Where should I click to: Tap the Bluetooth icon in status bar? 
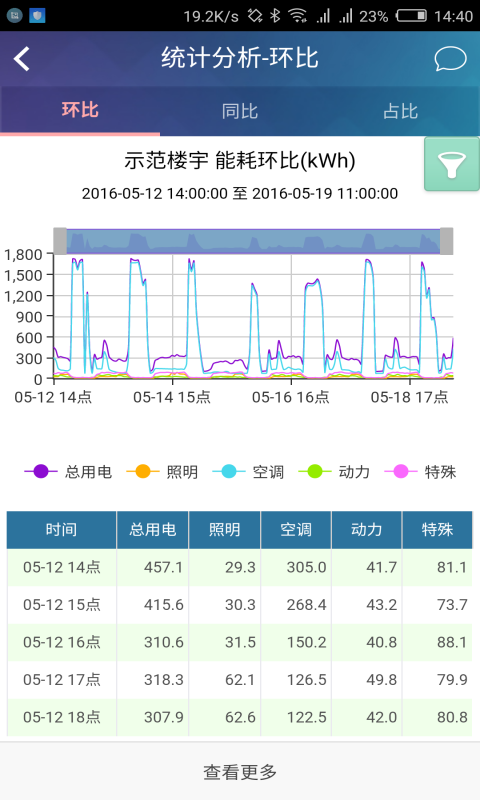click(275, 16)
